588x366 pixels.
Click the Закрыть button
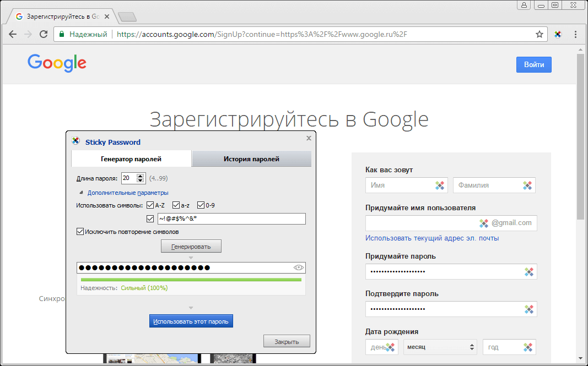point(287,341)
